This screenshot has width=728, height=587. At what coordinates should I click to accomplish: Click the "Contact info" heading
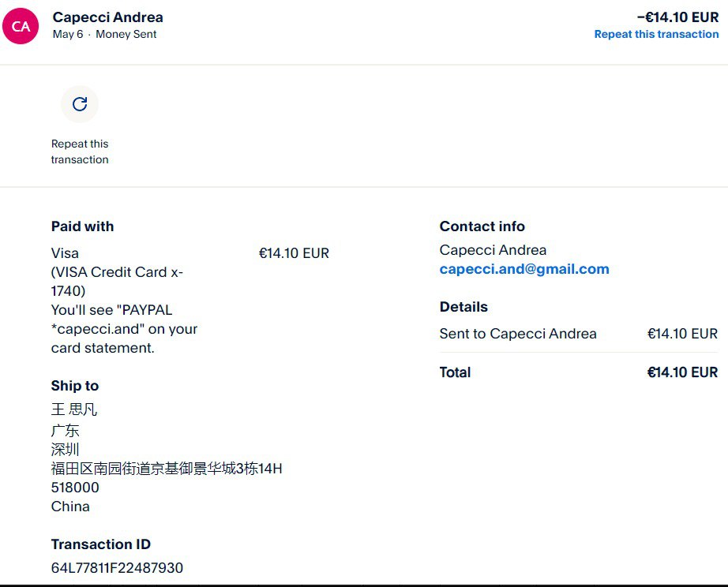tap(482, 226)
